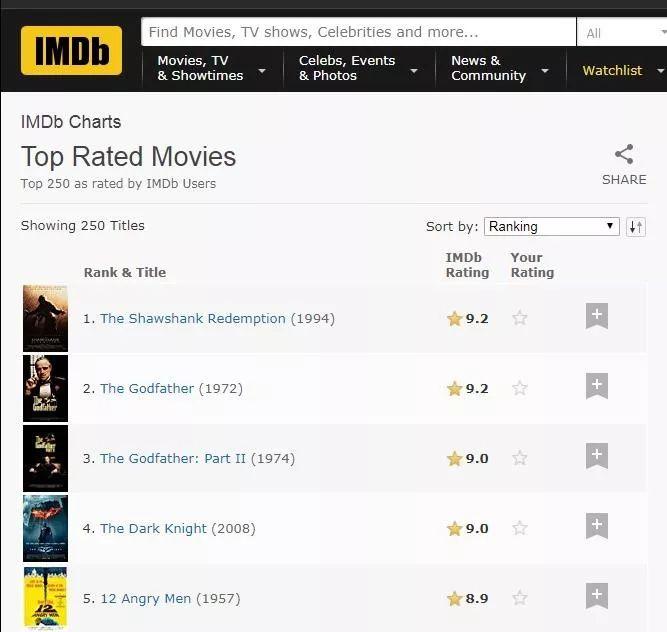Add 12 Angry Men to watchlist
Screen dimensions: 667x632
597,596
